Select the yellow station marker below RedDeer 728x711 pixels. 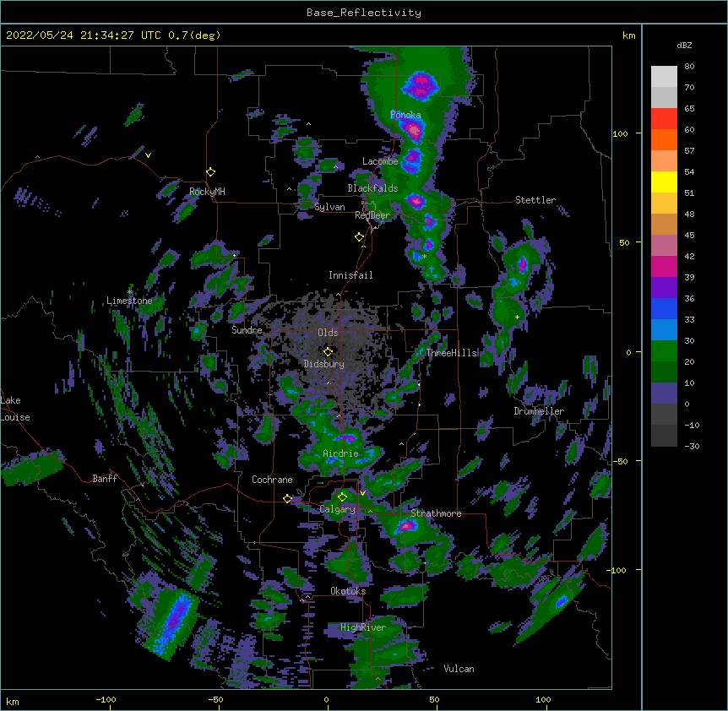[359, 236]
